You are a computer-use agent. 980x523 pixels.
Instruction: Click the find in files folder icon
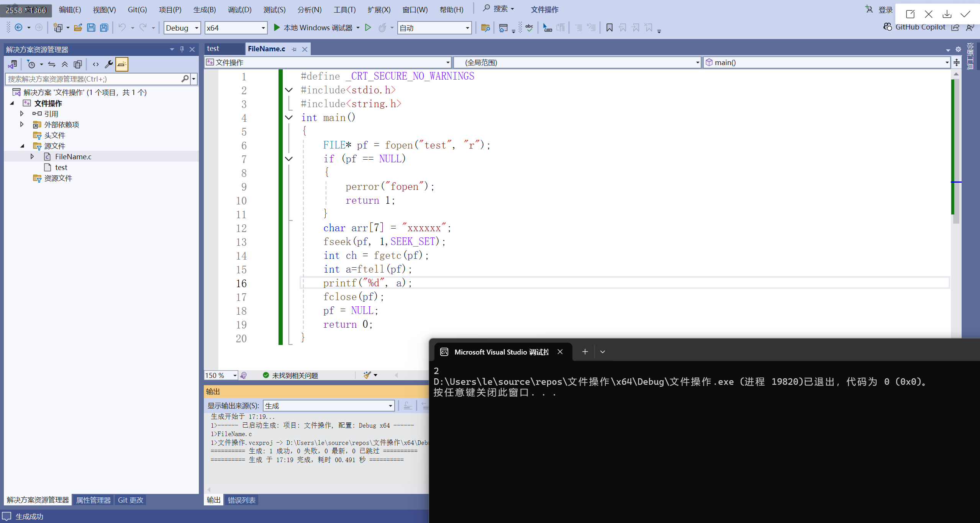485,28
